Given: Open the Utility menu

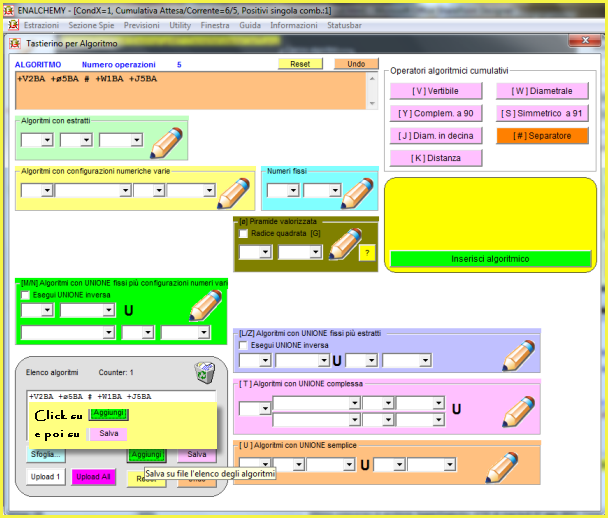Looking at the screenshot, I should coord(180,24).
